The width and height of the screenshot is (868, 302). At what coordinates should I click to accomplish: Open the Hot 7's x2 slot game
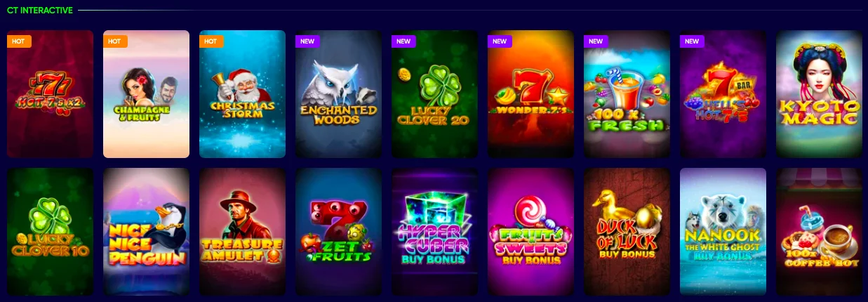point(50,94)
